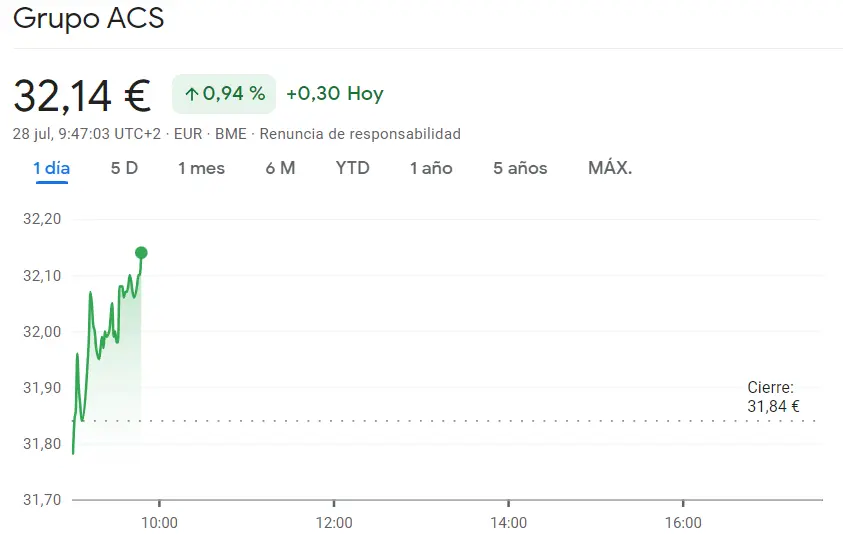This screenshot has width=843, height=545.
Task: Select the '1 día' time range tab
Action: 52,168
